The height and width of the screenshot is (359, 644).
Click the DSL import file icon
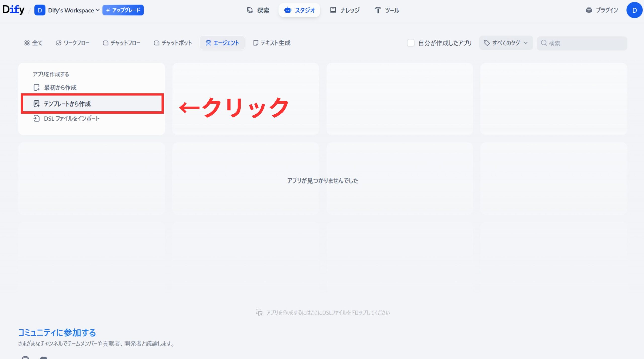(37, 118)
